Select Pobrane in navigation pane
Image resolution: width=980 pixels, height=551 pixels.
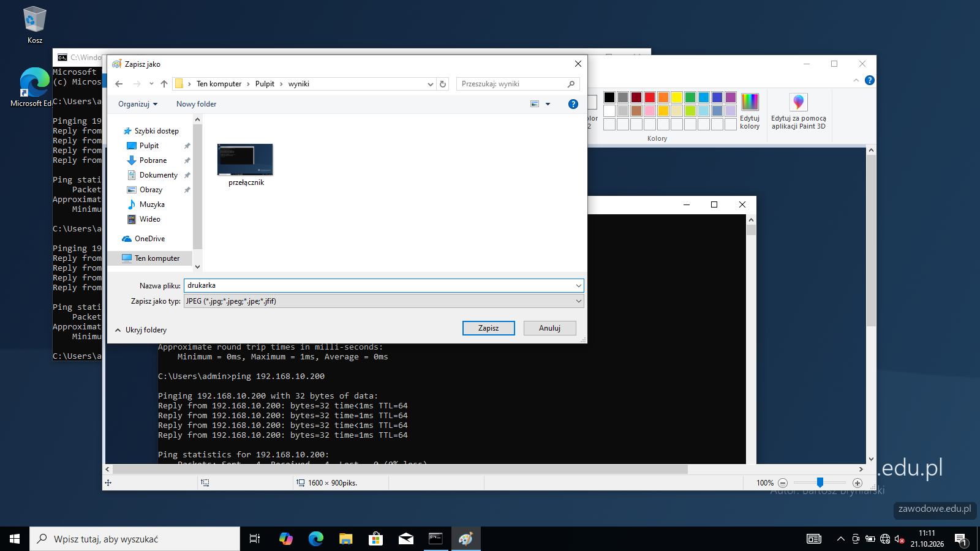153,160
